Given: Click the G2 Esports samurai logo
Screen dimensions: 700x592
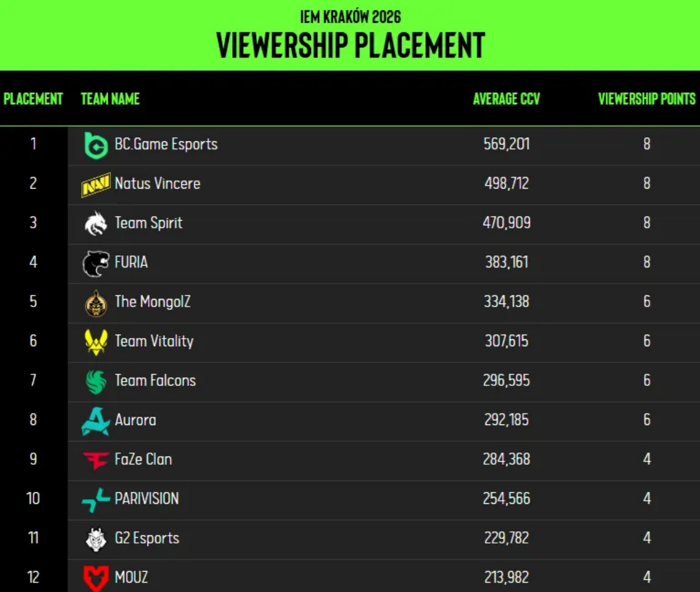Looking at the screenshot, I should (x=96, y=539).
